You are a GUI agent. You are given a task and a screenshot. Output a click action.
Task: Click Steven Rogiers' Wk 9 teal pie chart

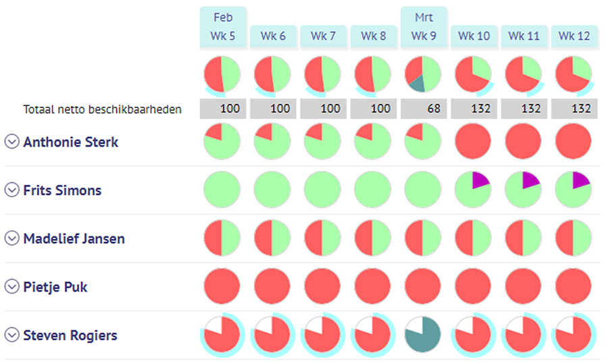(423, 335)
